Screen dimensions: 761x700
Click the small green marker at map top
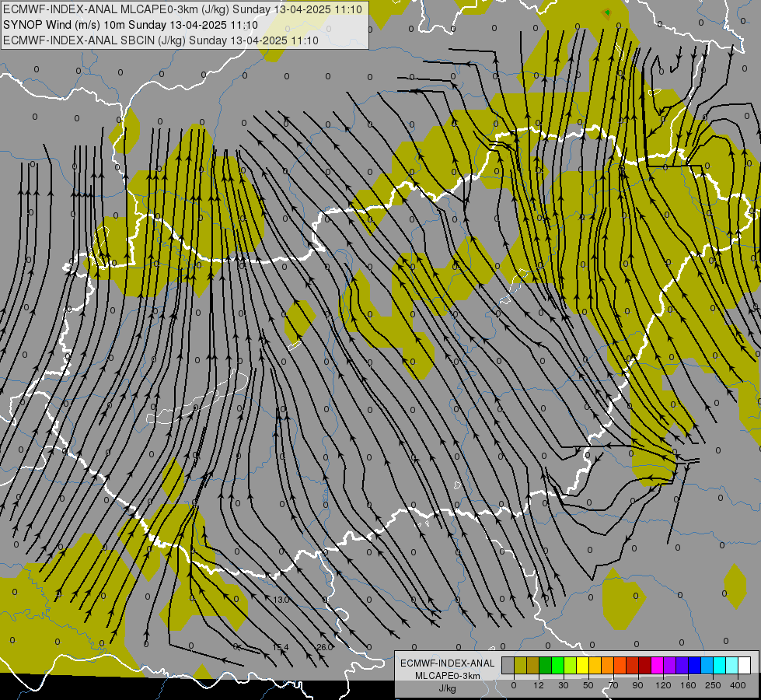click(x=607, y=12)
